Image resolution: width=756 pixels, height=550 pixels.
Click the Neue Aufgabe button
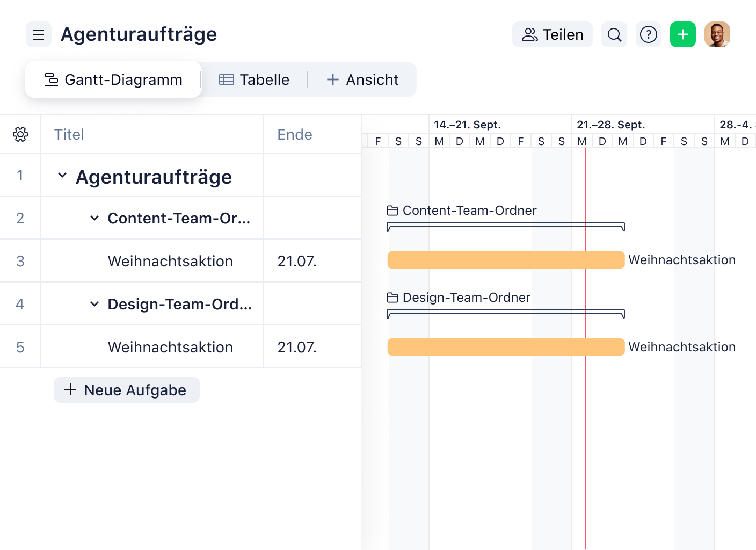click(x=126, y=390)
